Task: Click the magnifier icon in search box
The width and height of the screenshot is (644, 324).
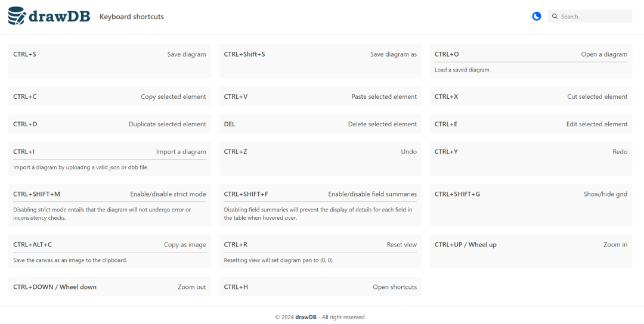Action: tap(555, 17)
